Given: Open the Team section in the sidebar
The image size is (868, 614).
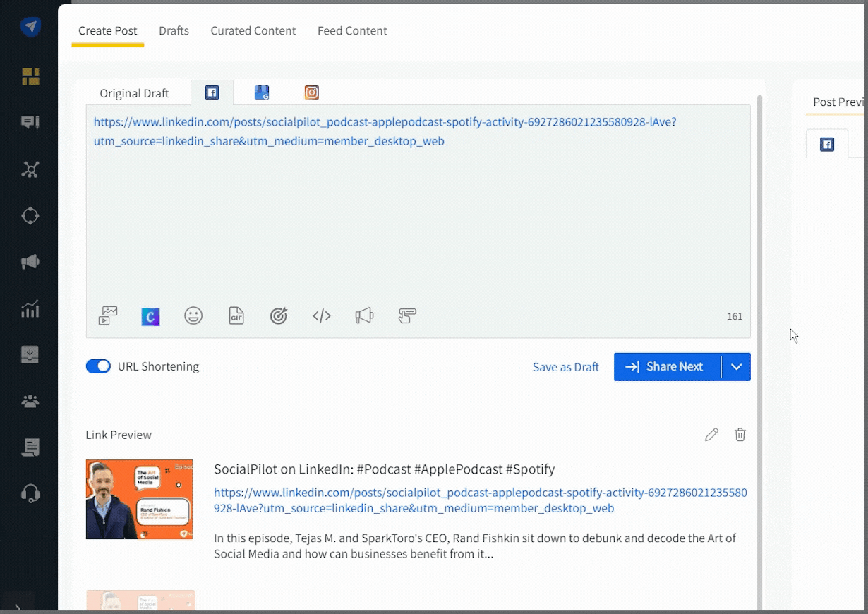Looking at the screenshot, I should pos(29,401).
